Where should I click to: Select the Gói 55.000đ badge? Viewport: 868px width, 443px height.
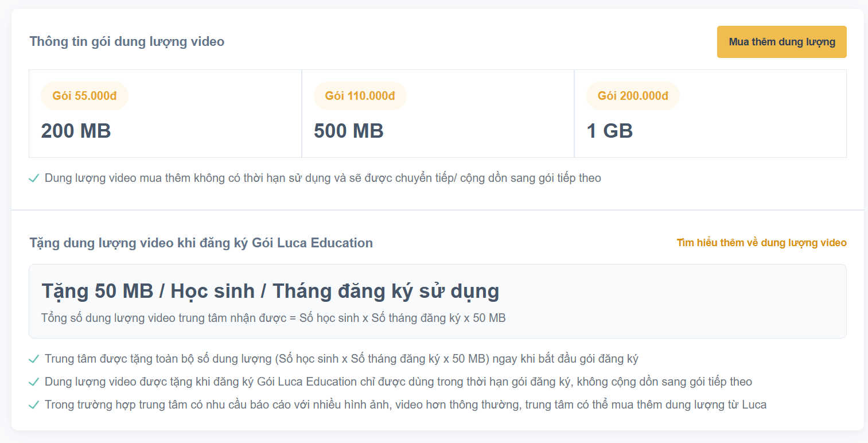(84, 96)
